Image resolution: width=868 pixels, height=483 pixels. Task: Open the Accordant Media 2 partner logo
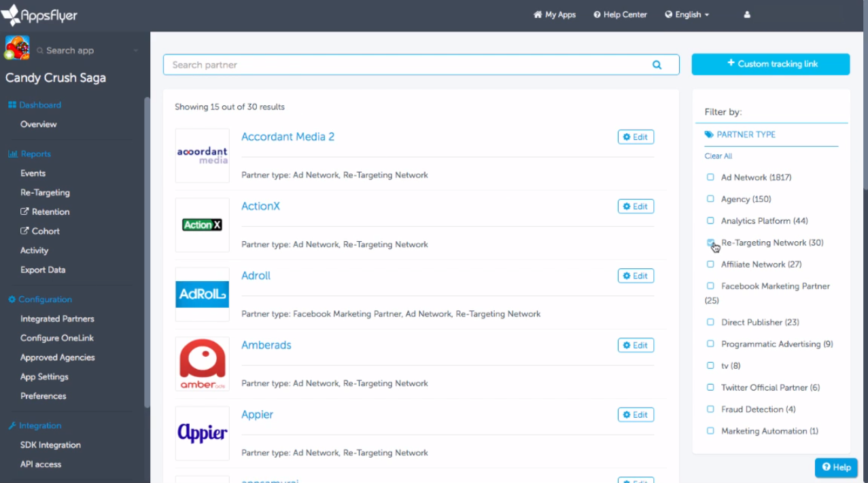point(202,155)
